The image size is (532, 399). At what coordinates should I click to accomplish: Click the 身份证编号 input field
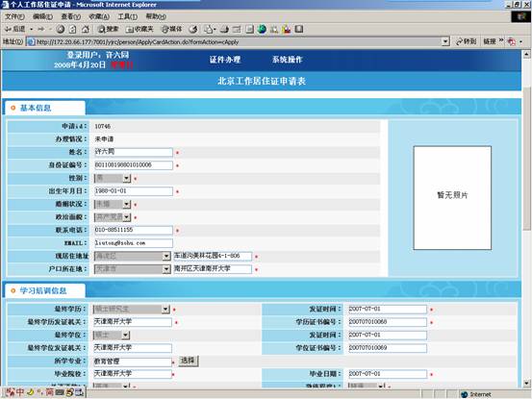point(134,165)
